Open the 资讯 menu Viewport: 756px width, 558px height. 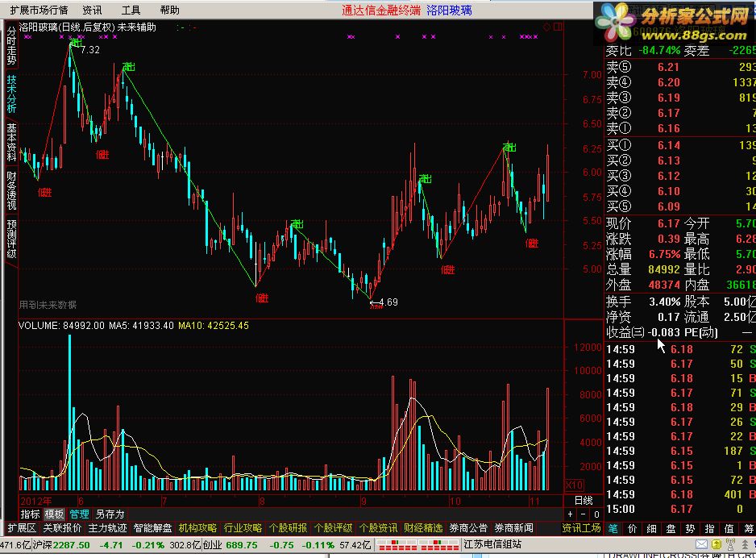coord(92,10)
